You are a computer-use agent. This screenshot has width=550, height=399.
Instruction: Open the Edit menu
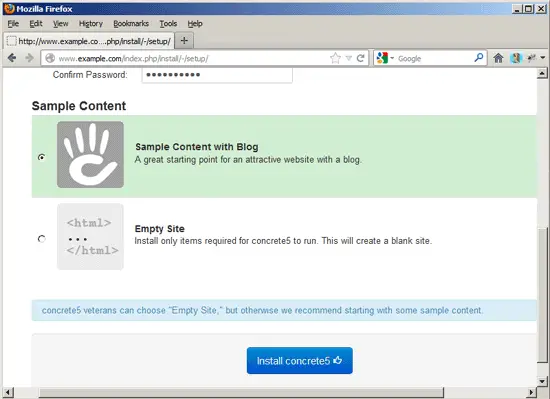[x=36, y=23]
